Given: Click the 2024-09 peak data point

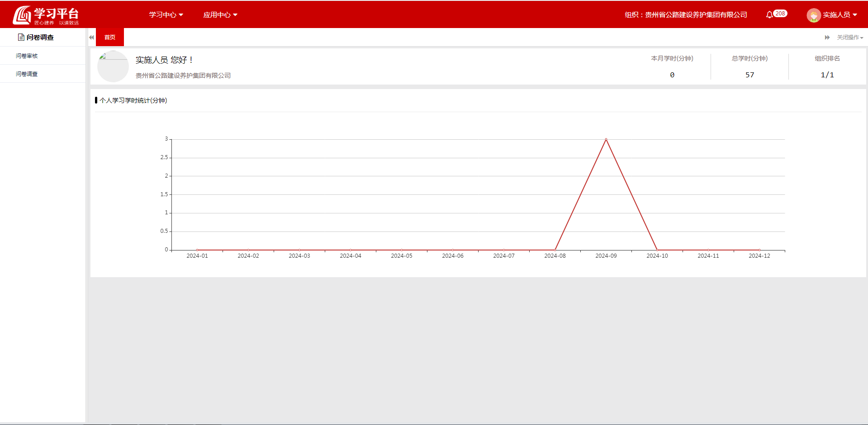Looking at the screenshot, I should click(606, 139).
